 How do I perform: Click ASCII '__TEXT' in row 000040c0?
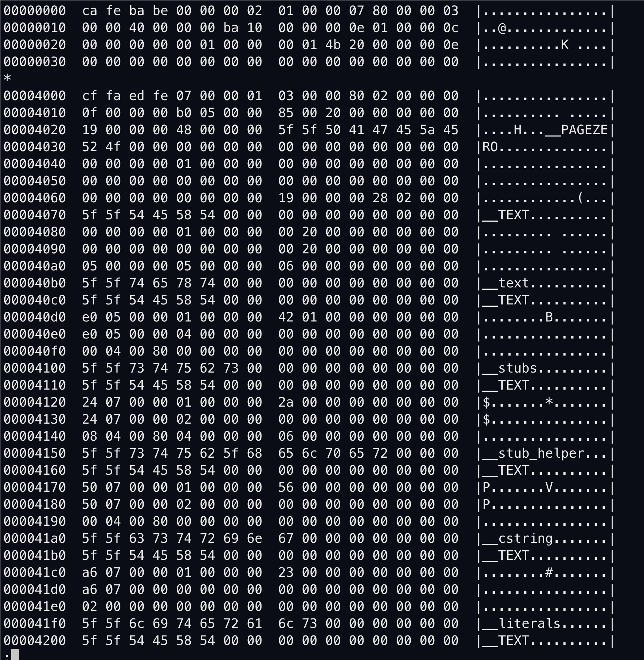(505, 300)
